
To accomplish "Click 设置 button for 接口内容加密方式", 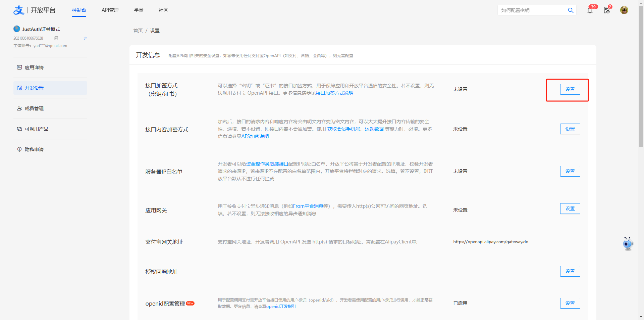I will pyautogui.click(x=570, y=129).
